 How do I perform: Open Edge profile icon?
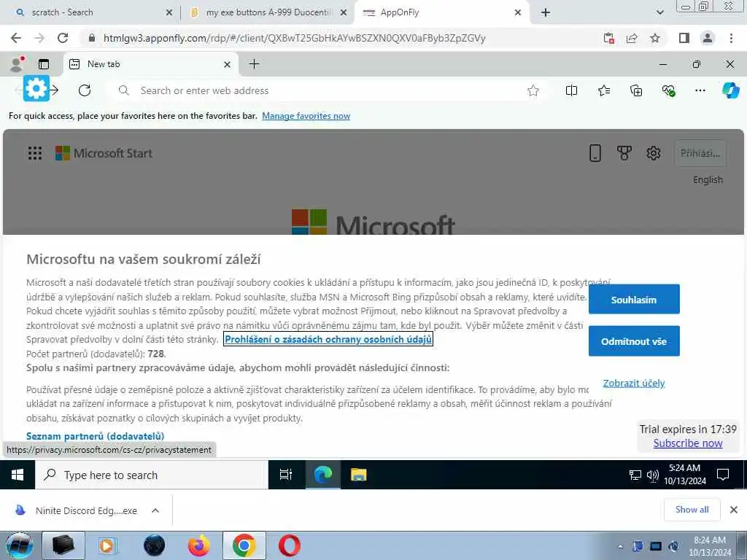tap(17, 64)
